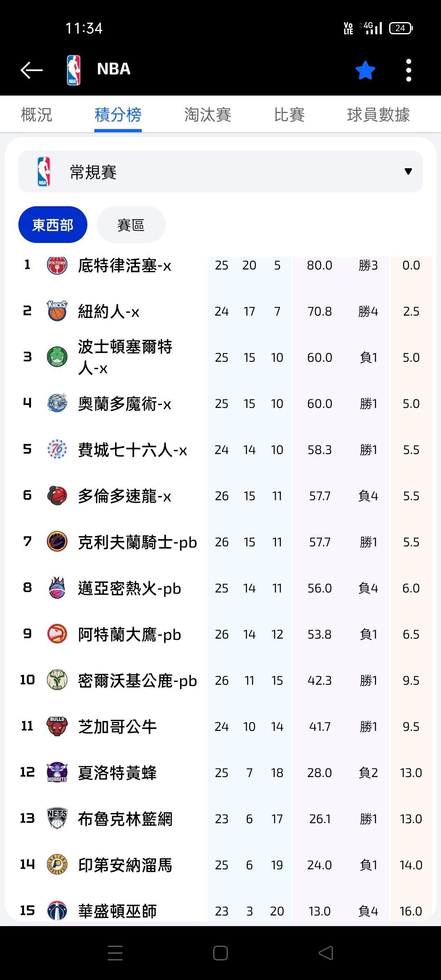
Task: Go to the 球員數據 player stats tab
Action: tap(378, 115)
